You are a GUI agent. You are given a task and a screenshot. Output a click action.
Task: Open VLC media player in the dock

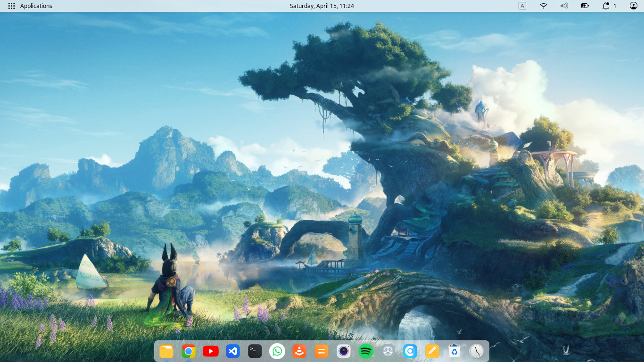point(299,351)
